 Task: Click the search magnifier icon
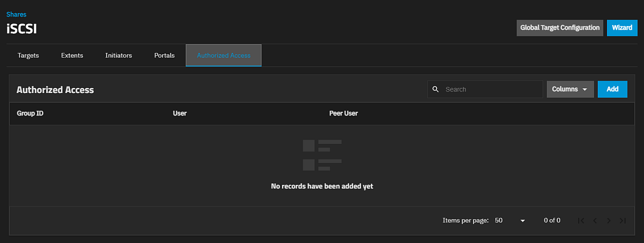tap(436, 89)
